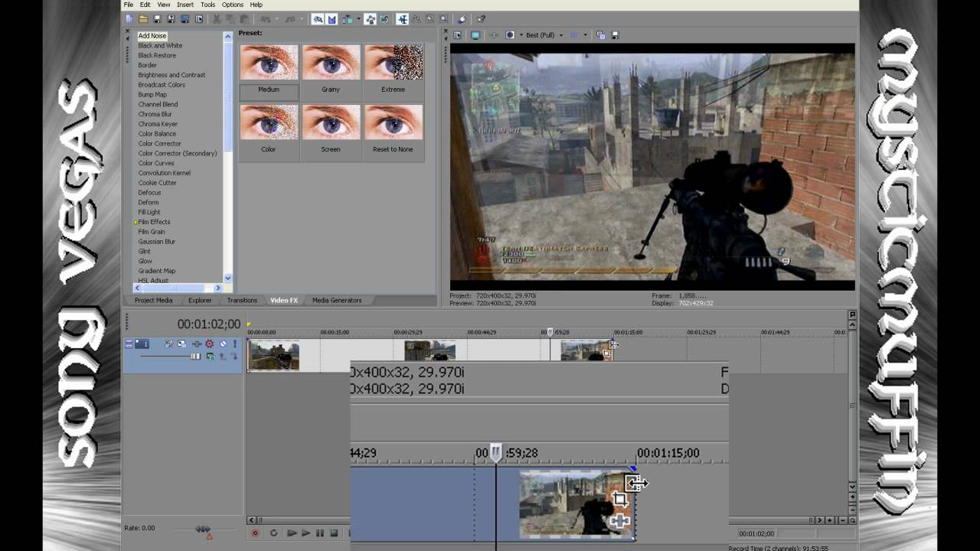Click the Cut scissors icon
This screenshot has height=551, width=980.
(216, 19)
